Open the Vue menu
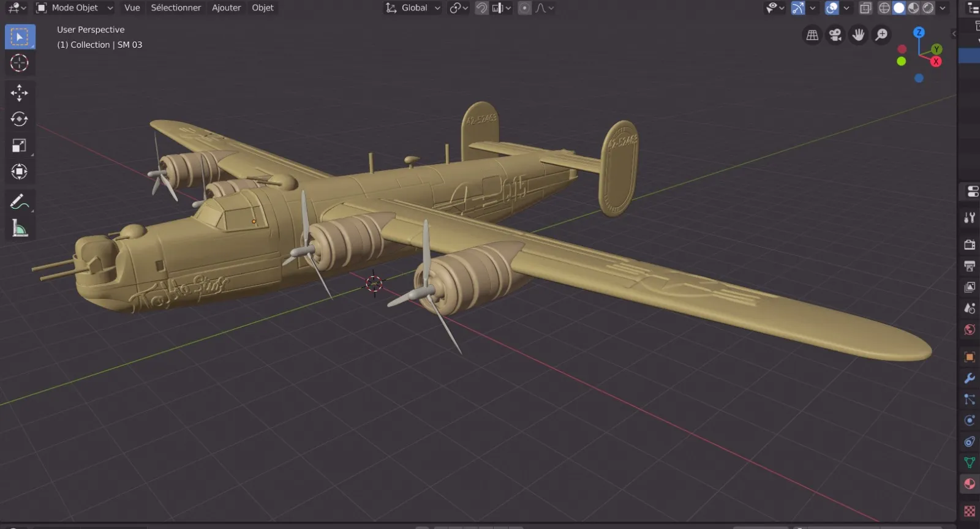 (x=132, y=8)
